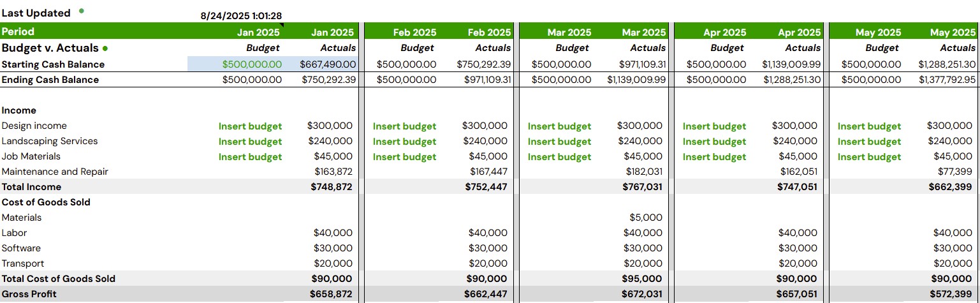The height and width of the screenshot is (303, 980).
Task: Click the green dot beside Budget v. Actuals
Action: [x=105, y=48]
